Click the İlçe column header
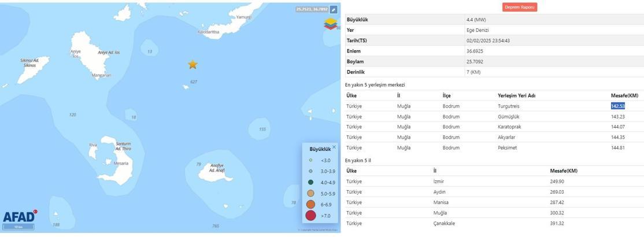The height and width of the screenshot is (237, 644). (x=446, y=96)
